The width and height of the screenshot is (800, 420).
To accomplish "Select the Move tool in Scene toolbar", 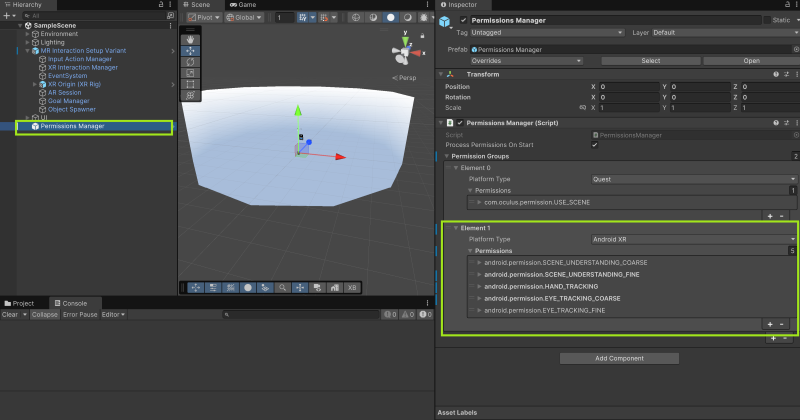I will (191, 51).
